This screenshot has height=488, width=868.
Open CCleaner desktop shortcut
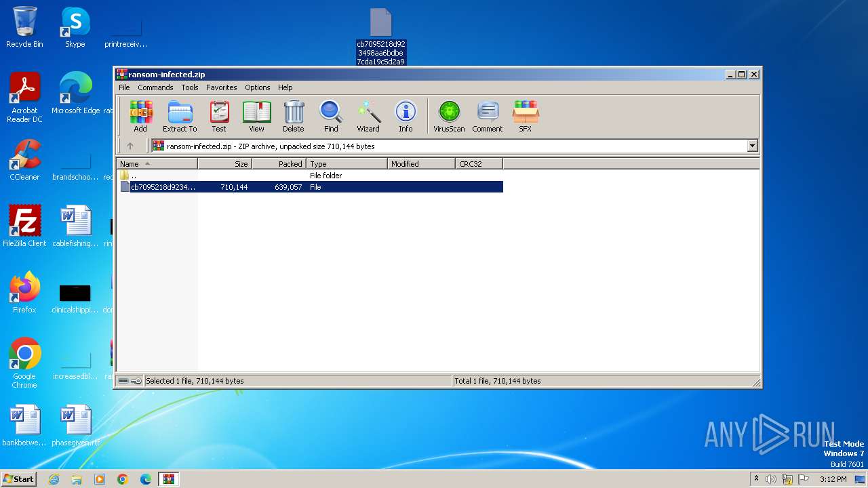(24, 160)
